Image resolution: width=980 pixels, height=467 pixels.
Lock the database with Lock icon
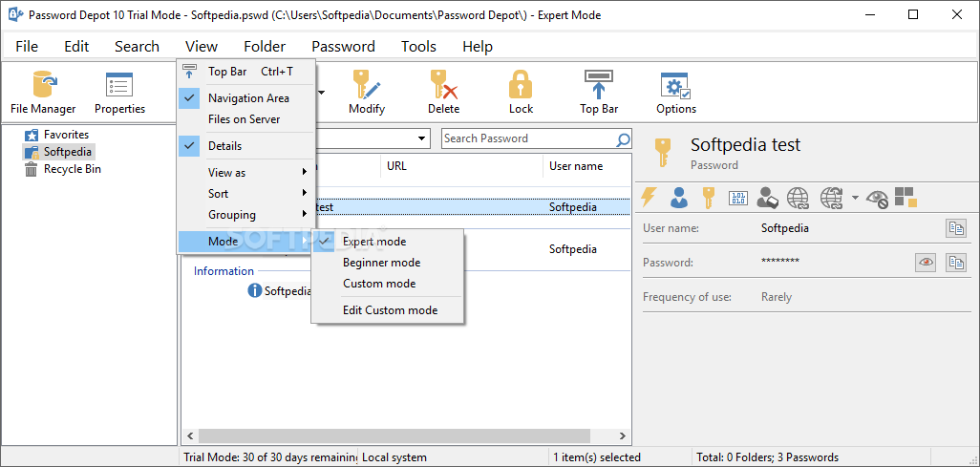click(521, 84)
